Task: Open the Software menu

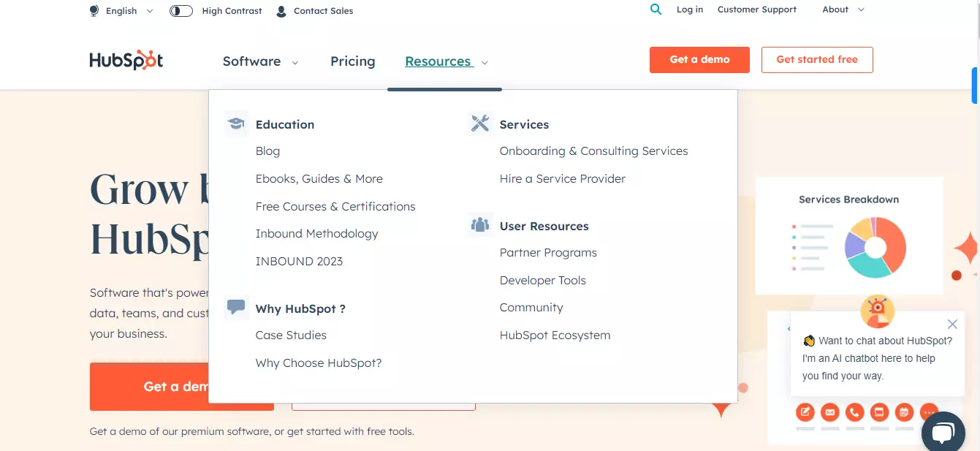Action: tap(251, 61)
